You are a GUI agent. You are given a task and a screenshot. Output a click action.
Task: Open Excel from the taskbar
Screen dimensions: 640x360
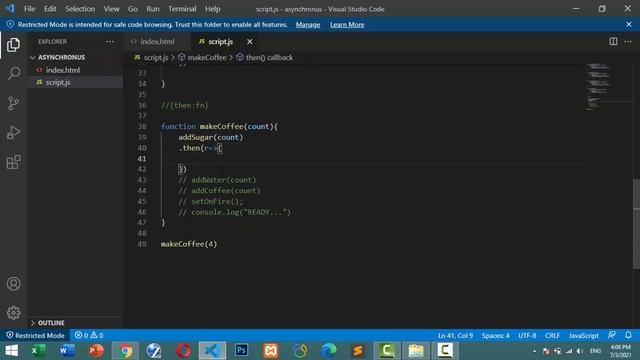pyautogui.click(x=38, y=351)
